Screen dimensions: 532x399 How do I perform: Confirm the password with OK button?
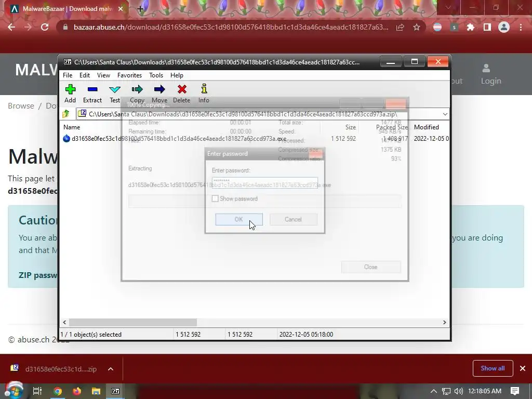(x=239, y=219)
